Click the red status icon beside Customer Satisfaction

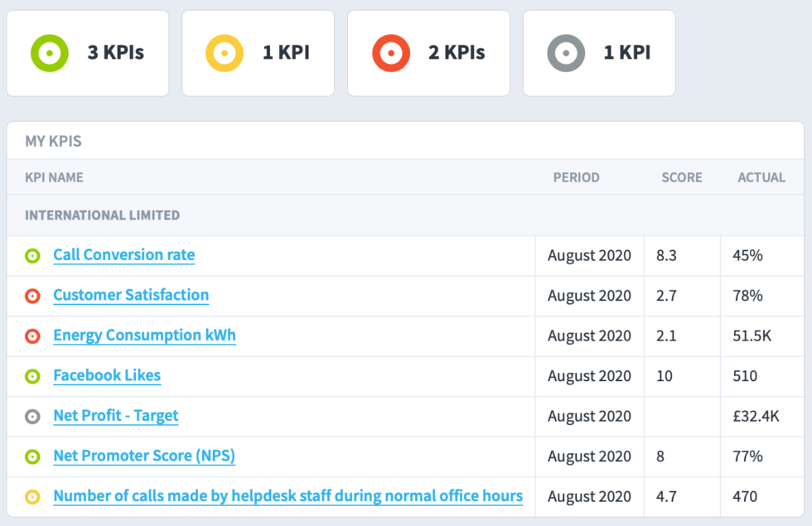(31, 296)
